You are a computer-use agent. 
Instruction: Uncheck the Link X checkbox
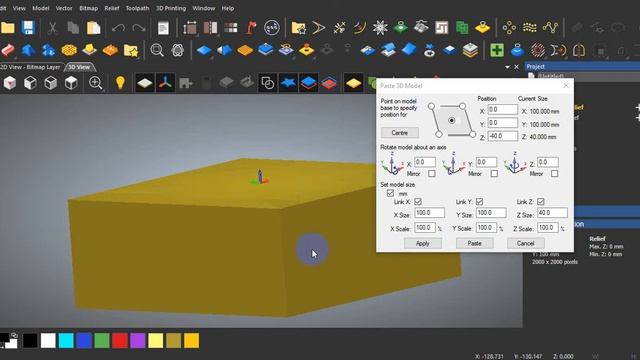coord(418,202)
